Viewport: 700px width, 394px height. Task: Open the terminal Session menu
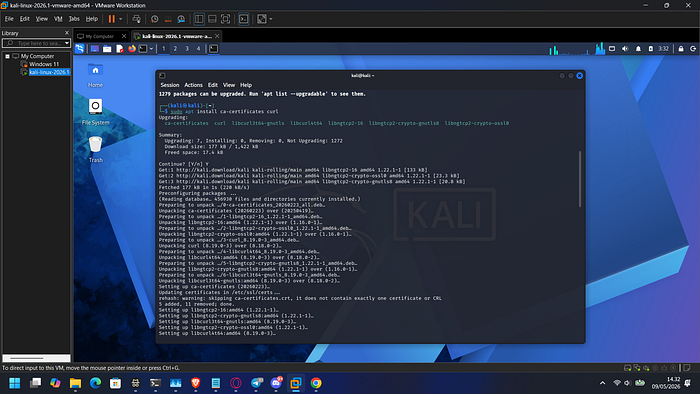coord(170,85)
